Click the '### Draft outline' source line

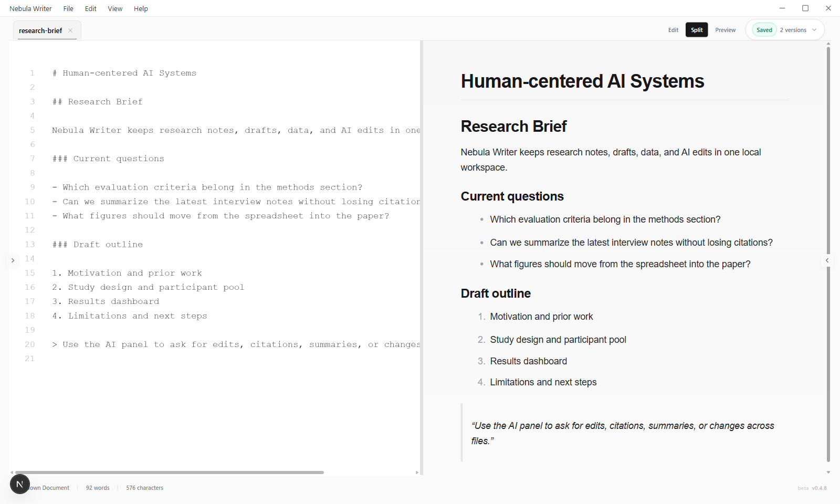click(x=97, y=245)
